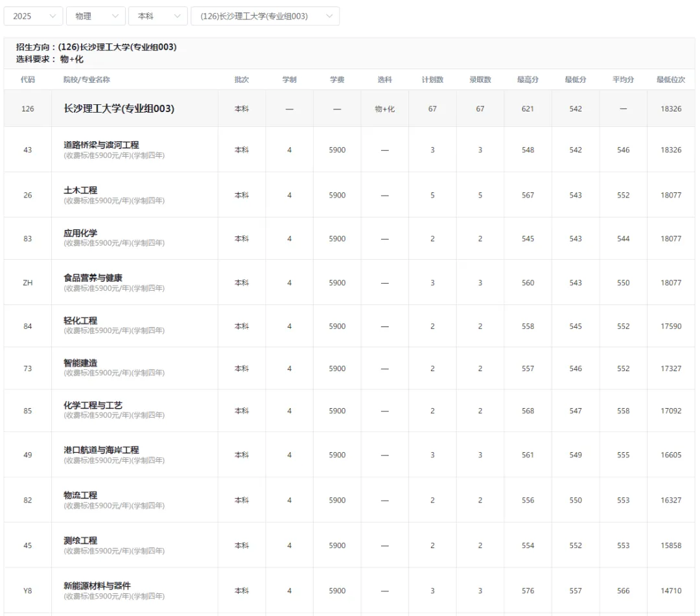This screenshot has width=700, height=616.
Task: Select the 长沙理工大学(专业组003) group row title
Action: point(119,108)
